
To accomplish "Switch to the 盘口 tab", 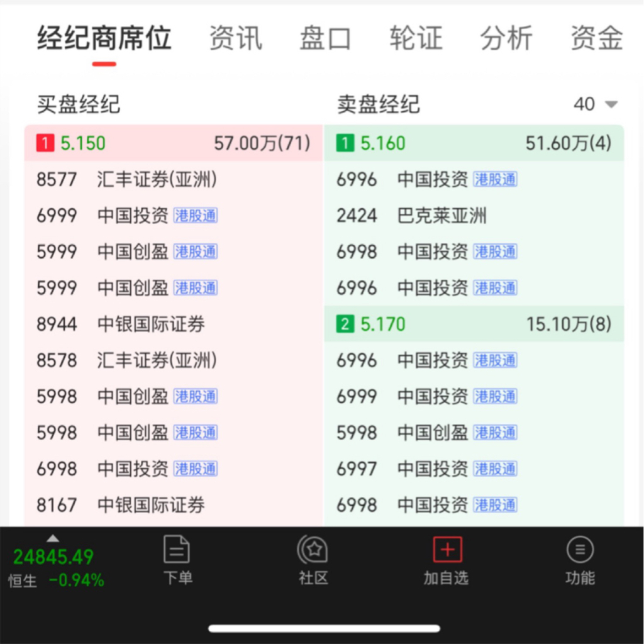I will (325, 38).
